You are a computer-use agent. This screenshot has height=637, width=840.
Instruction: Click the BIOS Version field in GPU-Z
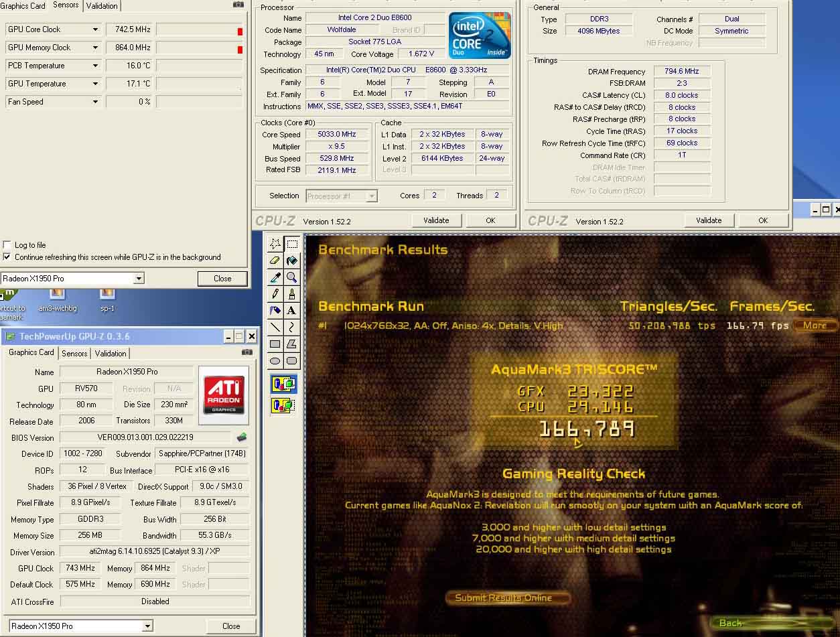145,437
